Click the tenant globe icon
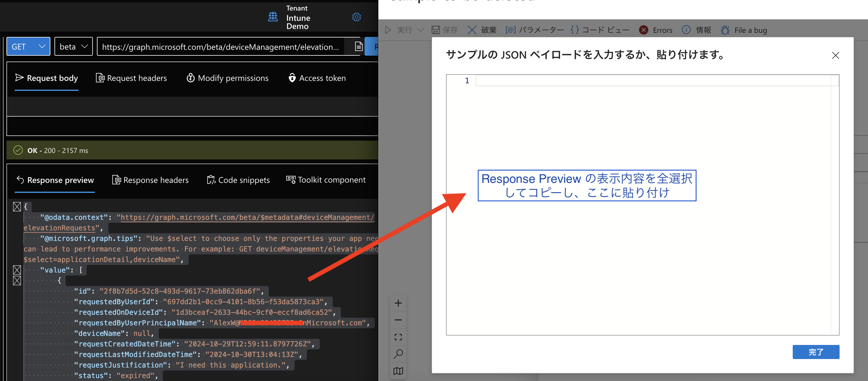The width and height of the screenshot is (868, 381). coord(273,16)
